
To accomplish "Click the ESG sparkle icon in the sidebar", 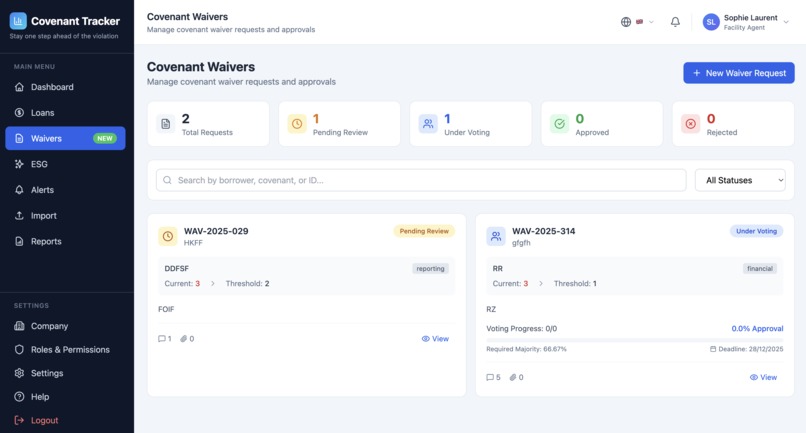I will [x=19, y=164].
